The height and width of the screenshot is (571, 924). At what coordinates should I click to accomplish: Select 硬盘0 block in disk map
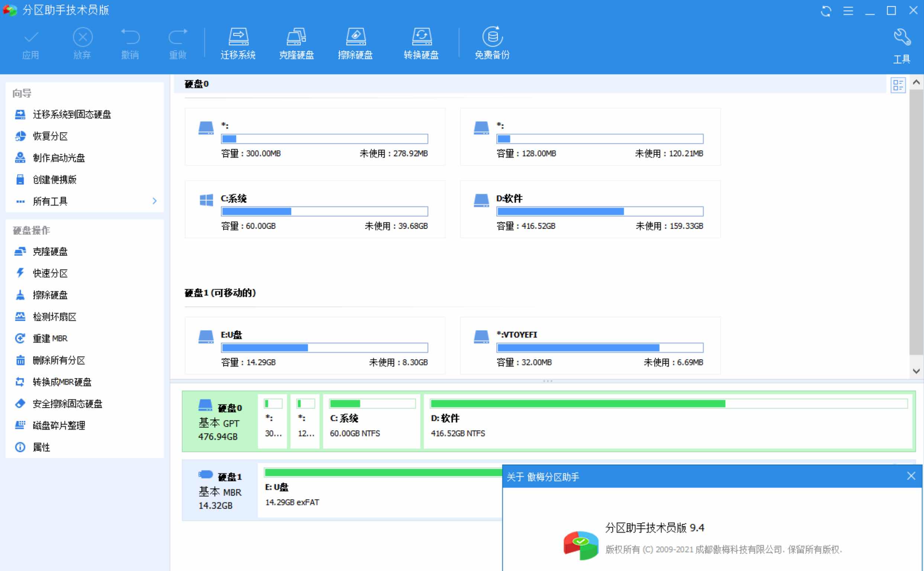click(220, 421)
